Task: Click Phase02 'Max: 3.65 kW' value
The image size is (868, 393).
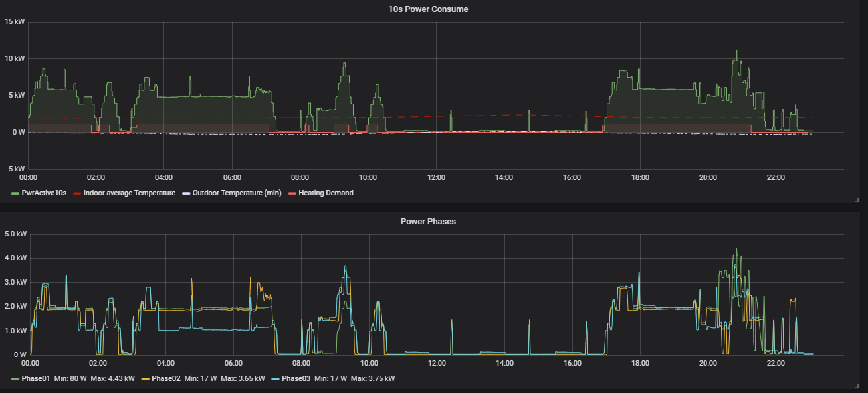Action: [242, 378]
